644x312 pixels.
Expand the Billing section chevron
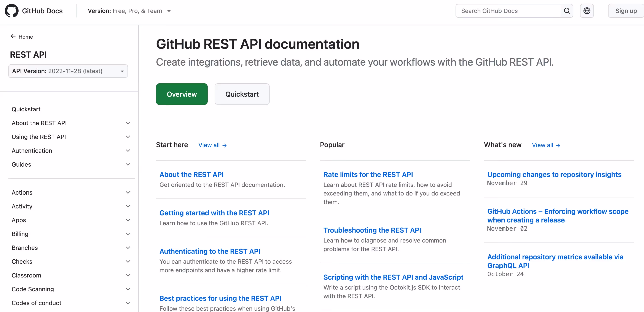pos(128,234)
